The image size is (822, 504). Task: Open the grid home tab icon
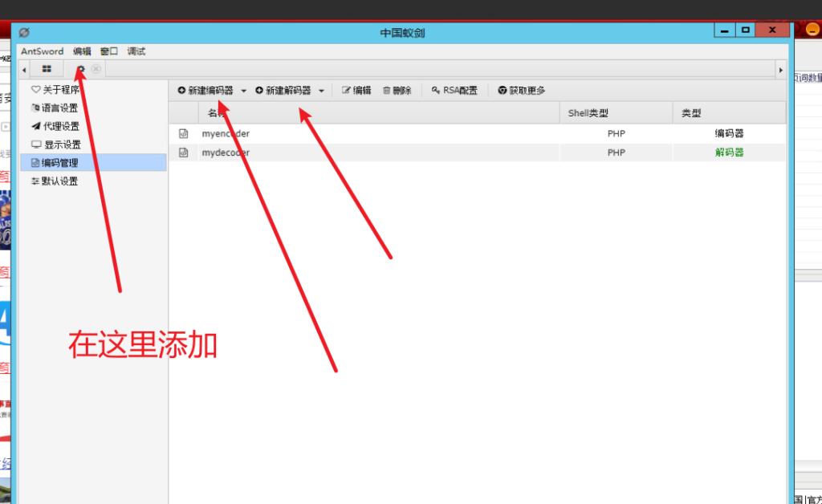[x=47, y=70]
